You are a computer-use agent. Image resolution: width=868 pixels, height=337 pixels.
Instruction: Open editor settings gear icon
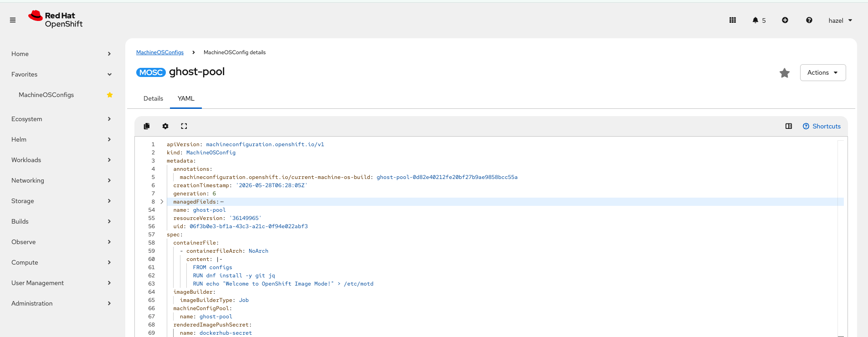165,126
